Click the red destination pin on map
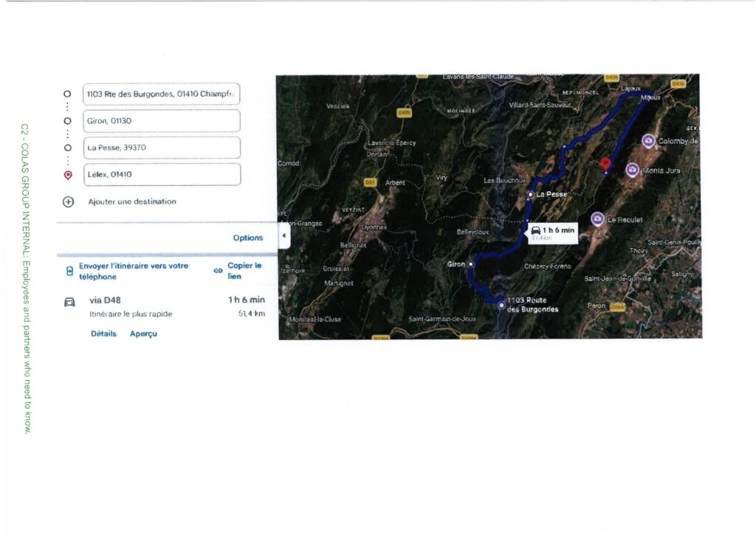The height and width of the screenshot is (535, 756). [605, 165]
